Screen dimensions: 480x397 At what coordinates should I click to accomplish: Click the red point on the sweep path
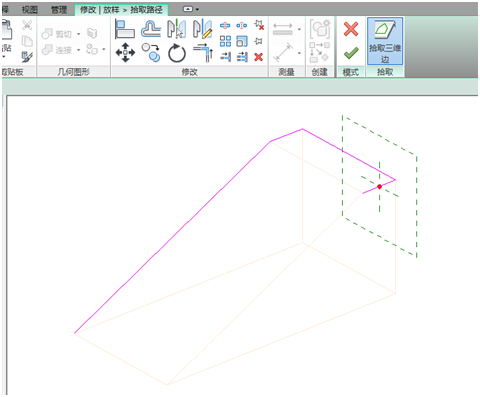pos(379,187)
